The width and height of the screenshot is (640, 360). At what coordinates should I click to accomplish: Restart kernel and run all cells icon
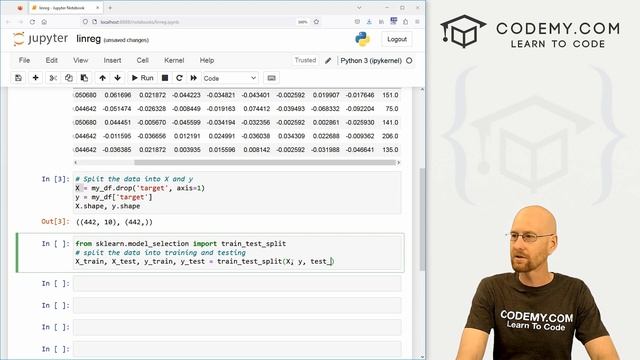[x=193, y=78]
